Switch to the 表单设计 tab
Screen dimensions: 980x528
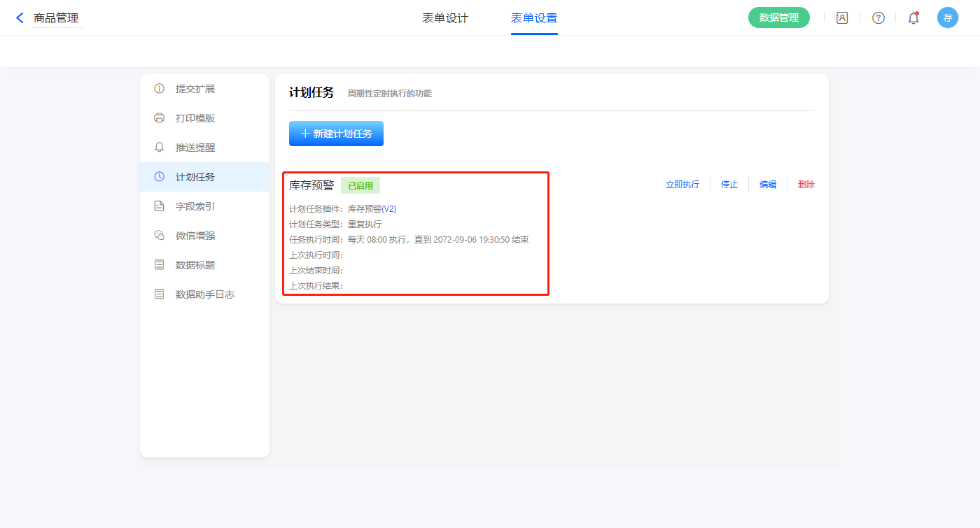click(445, 18)
